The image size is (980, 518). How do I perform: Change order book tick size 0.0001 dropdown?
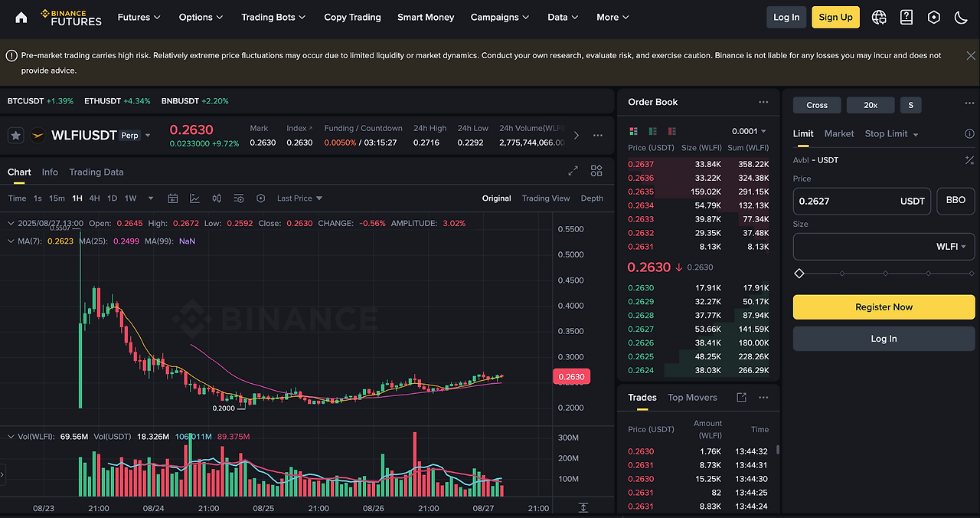749,131
